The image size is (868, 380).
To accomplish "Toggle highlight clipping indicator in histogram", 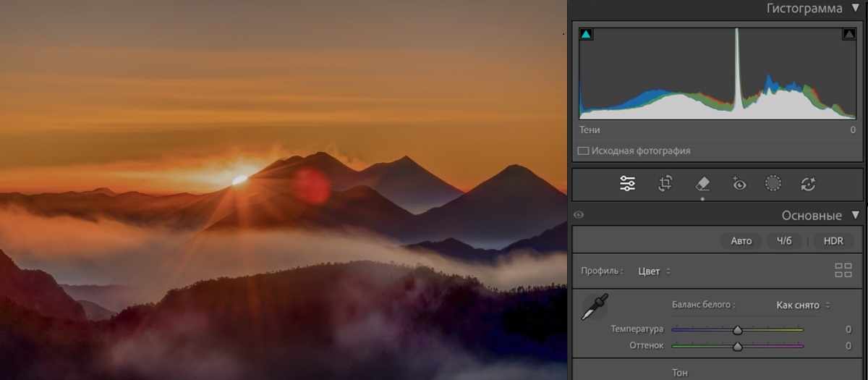I will click(x=848, y=34).
